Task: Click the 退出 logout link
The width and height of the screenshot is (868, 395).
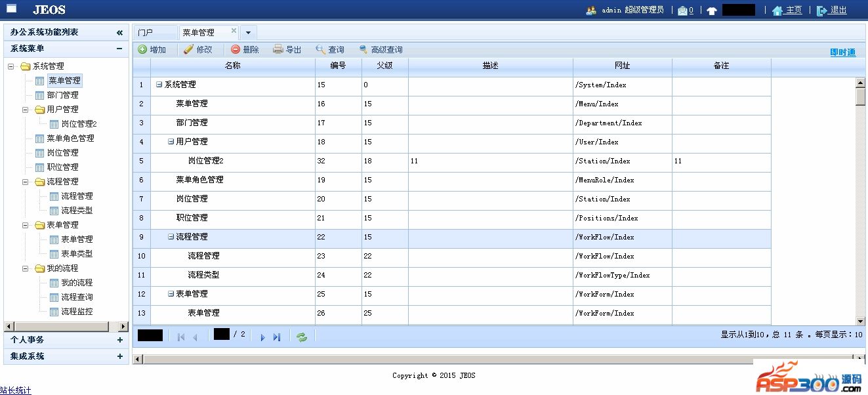Action: pos(838,10)
